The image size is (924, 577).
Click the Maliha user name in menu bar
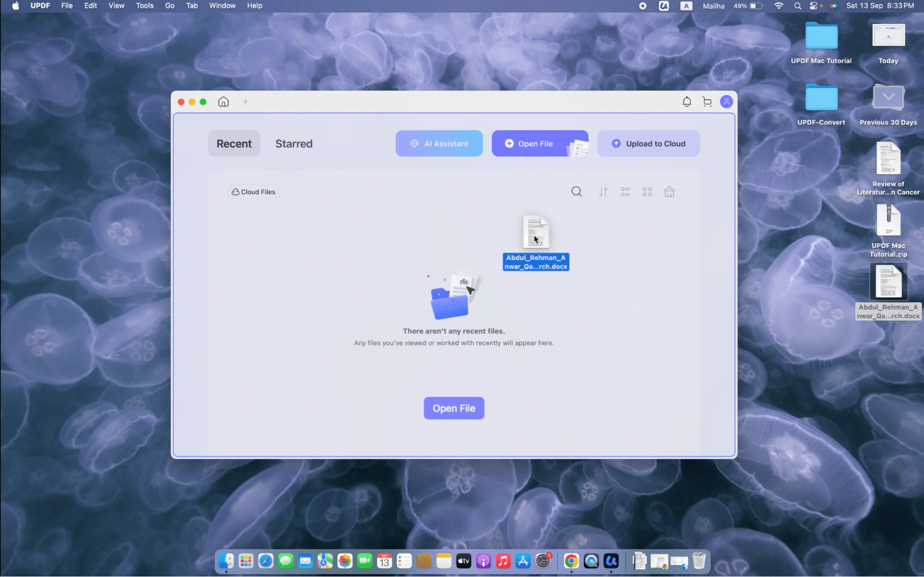click(714, 6)
